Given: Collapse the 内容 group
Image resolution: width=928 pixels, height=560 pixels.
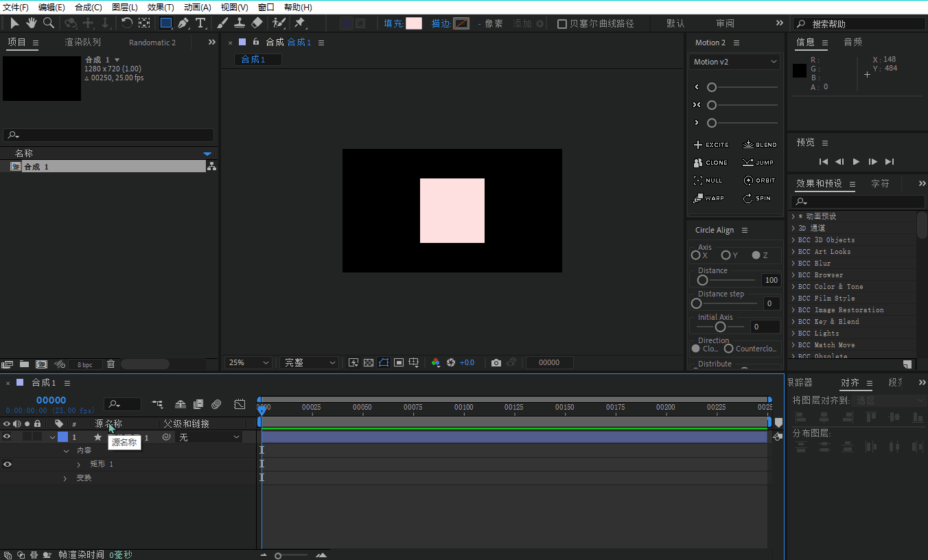Looking at the screenshot, I should [x=67, y=451].
